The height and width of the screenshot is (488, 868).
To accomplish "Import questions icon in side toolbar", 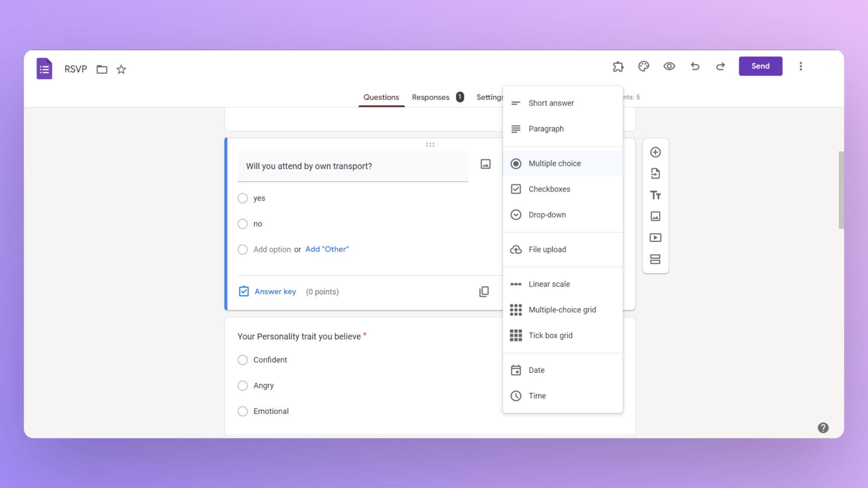I will coord(655,173).
